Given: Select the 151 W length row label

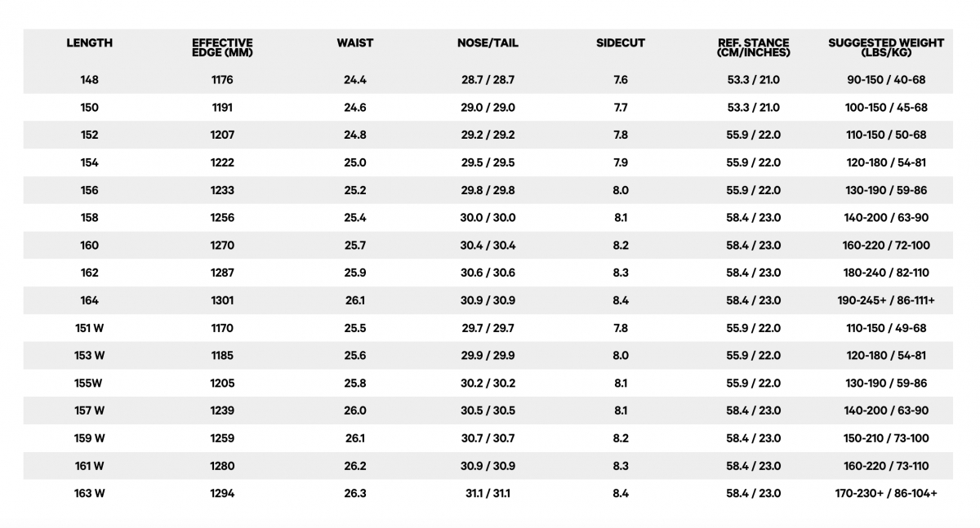Looking at the screenshot, I should pyautogui.click(x=90, y=328).
